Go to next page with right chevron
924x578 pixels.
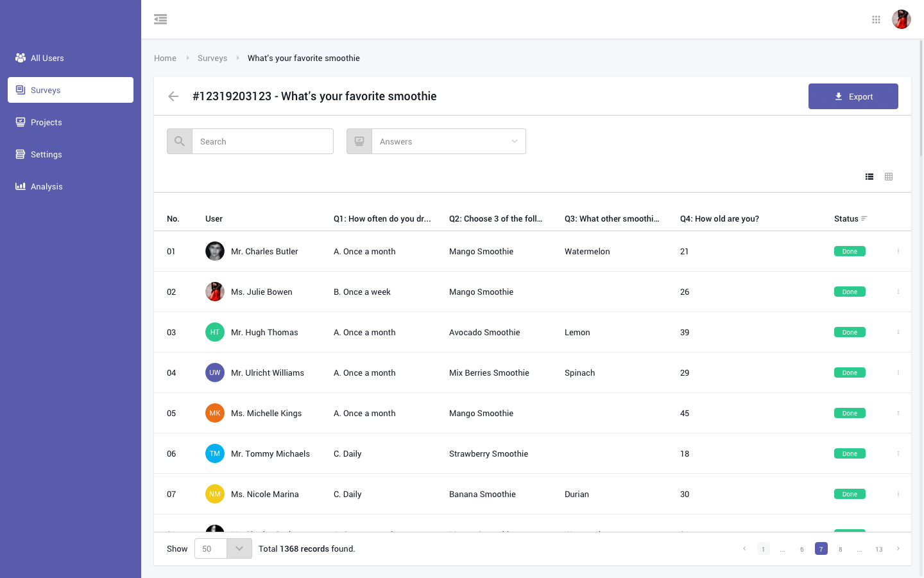(898, 548)
